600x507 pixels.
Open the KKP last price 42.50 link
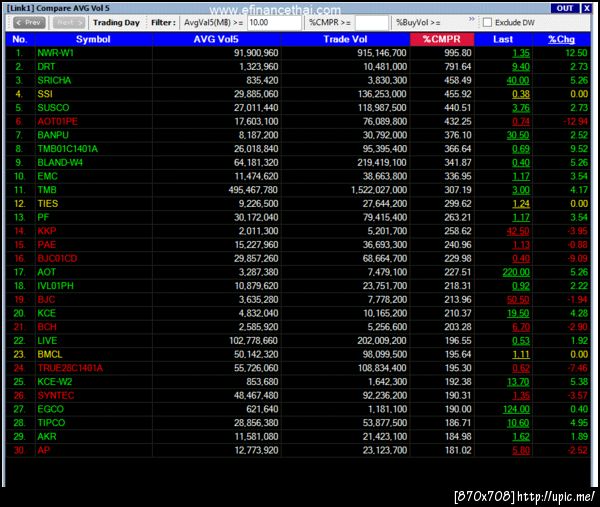tap(518, 231)
